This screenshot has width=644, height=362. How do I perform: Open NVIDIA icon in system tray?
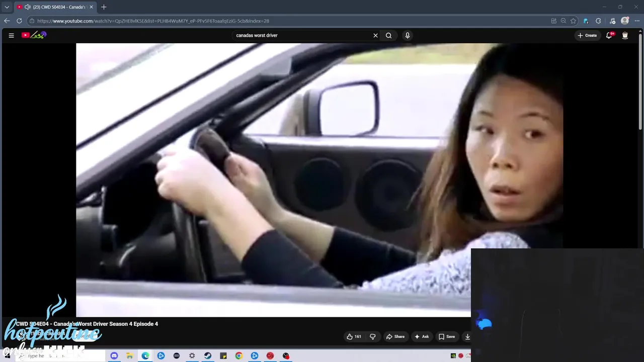coord(453,355)
